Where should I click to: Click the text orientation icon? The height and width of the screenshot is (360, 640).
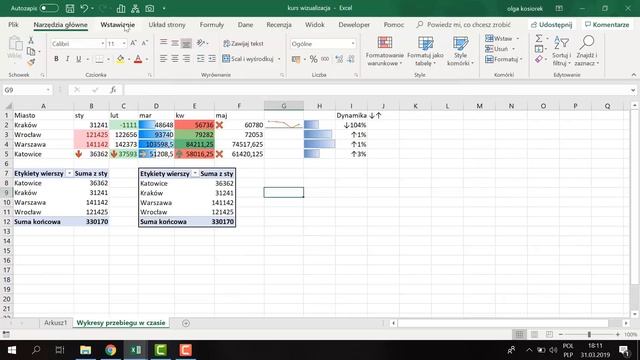click(x=201, y=43)
